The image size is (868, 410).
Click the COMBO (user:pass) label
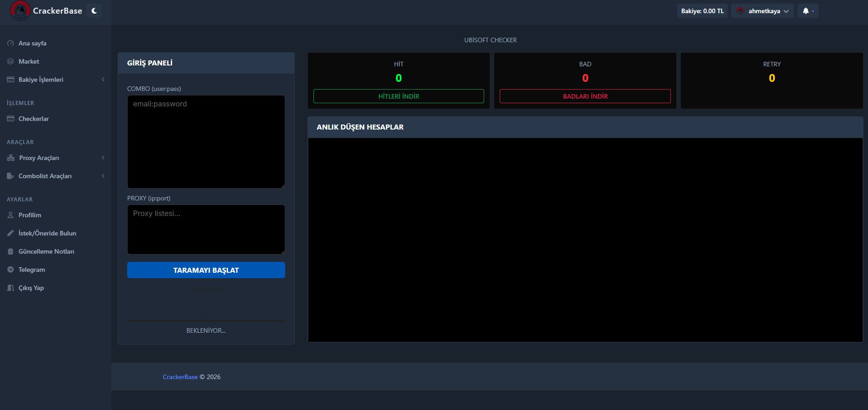click(x=154, y=89)
